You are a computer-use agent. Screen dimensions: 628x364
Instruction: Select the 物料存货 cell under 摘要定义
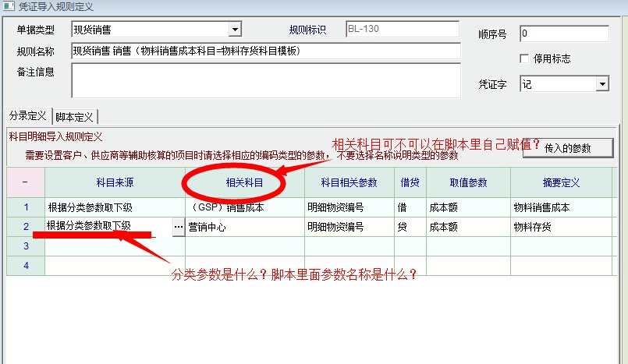[560, 227]
